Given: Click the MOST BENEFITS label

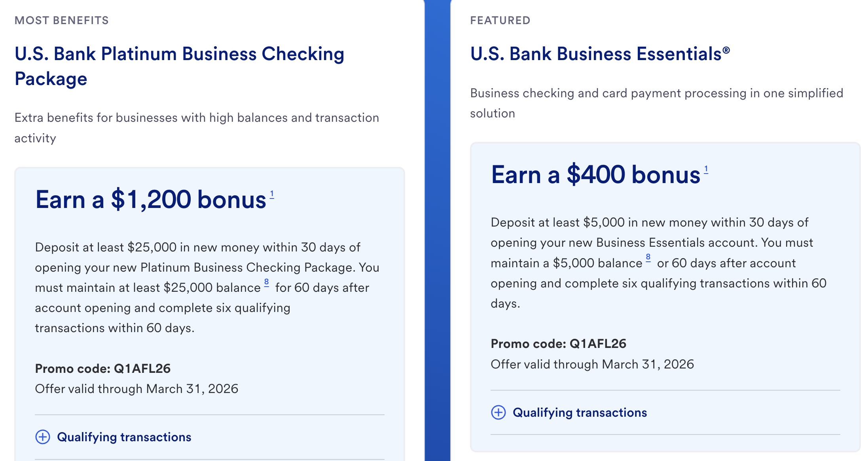Looking at the screenshot, I should pos(62,21).
